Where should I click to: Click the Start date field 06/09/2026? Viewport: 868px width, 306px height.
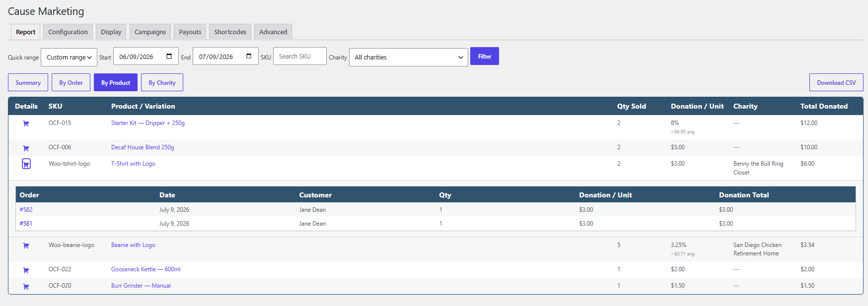coord(146,56)
